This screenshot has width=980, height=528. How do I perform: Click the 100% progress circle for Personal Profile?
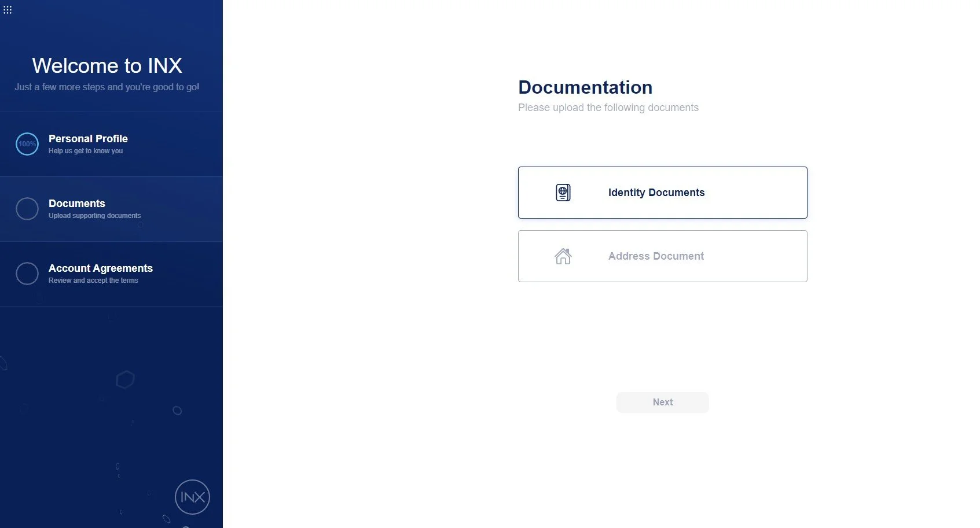27,144
